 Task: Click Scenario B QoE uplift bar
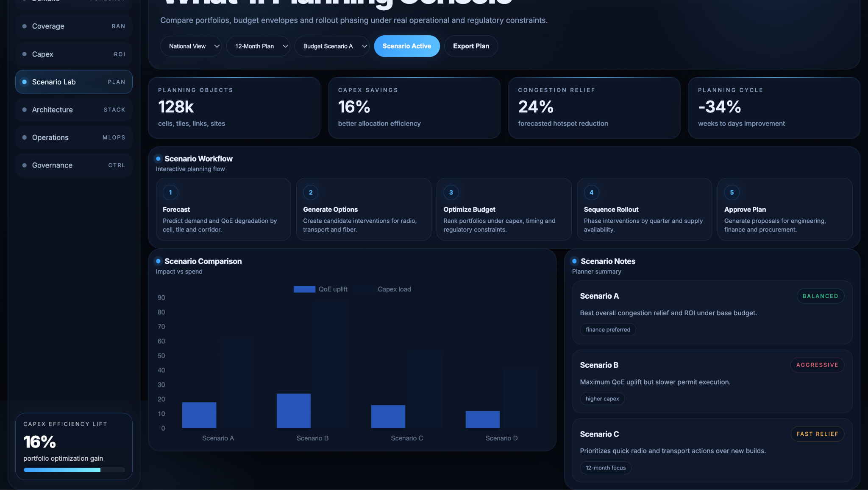point(293,411)
